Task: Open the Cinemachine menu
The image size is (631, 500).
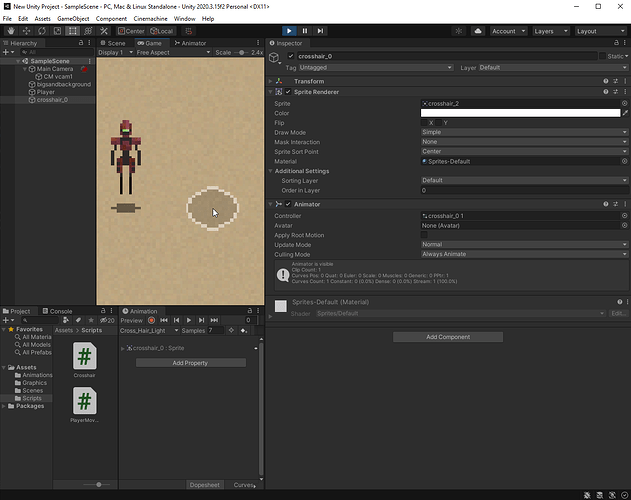Action: point(150,18)
